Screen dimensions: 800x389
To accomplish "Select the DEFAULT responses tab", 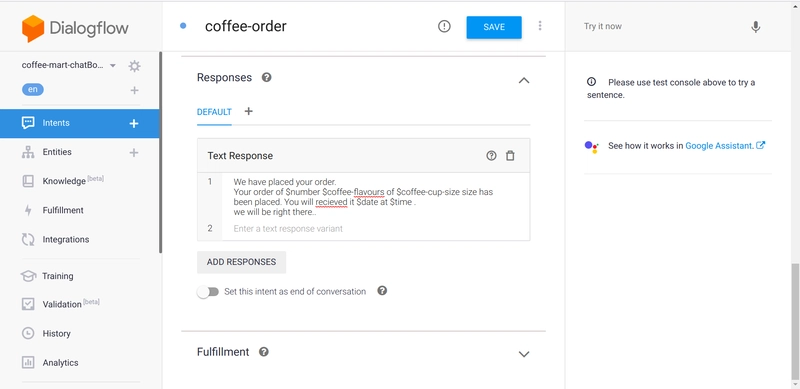I will [214, 112].
